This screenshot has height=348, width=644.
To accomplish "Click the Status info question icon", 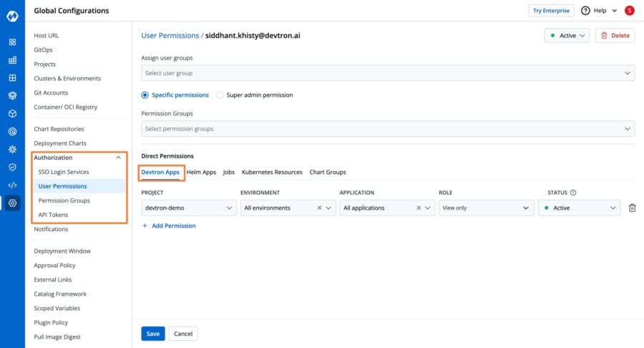I will click(x=573, y=193).
